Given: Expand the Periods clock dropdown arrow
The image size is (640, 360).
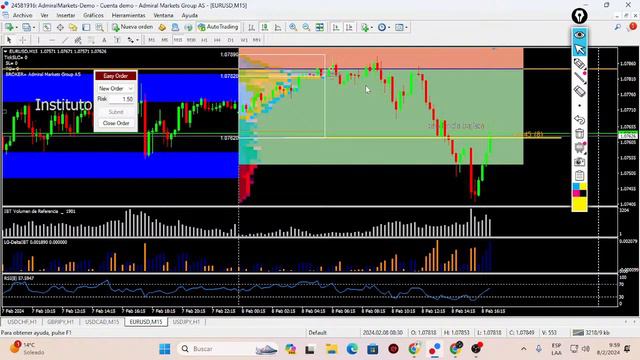Looking at the screenshot, I should pos(389,27).
